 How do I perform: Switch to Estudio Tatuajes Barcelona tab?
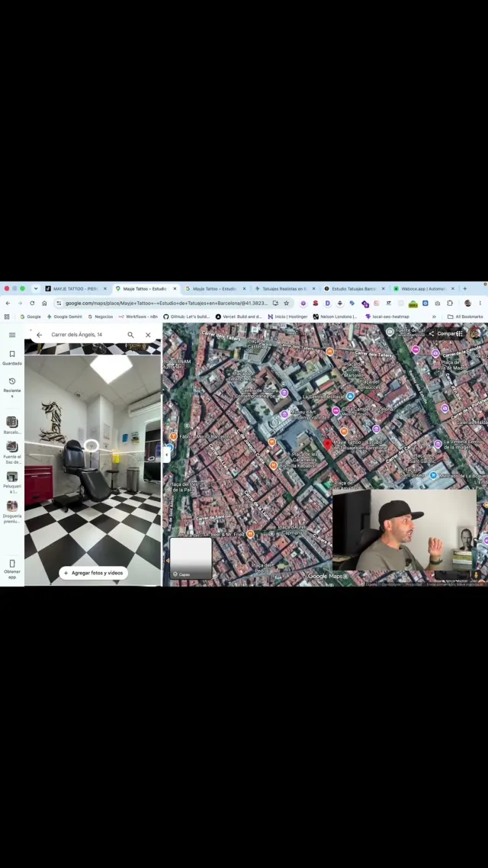tap(354, 288)
